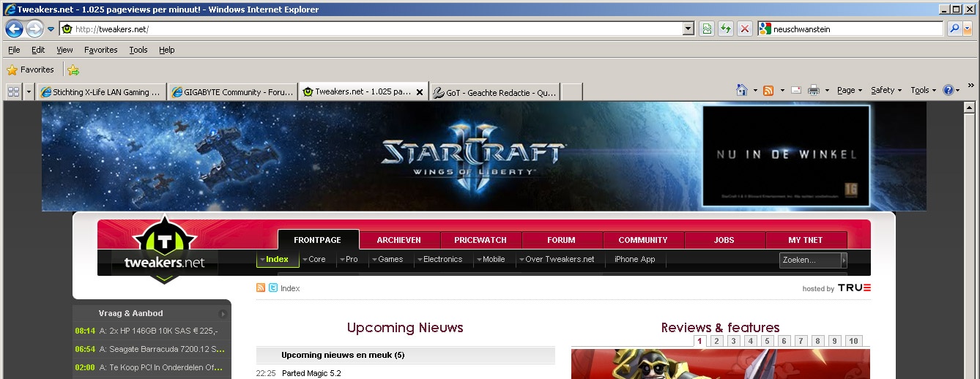Viewport: 980px width, 379px height.
Task: Click the blue Help question mark icon
Action: pos(948,90)
